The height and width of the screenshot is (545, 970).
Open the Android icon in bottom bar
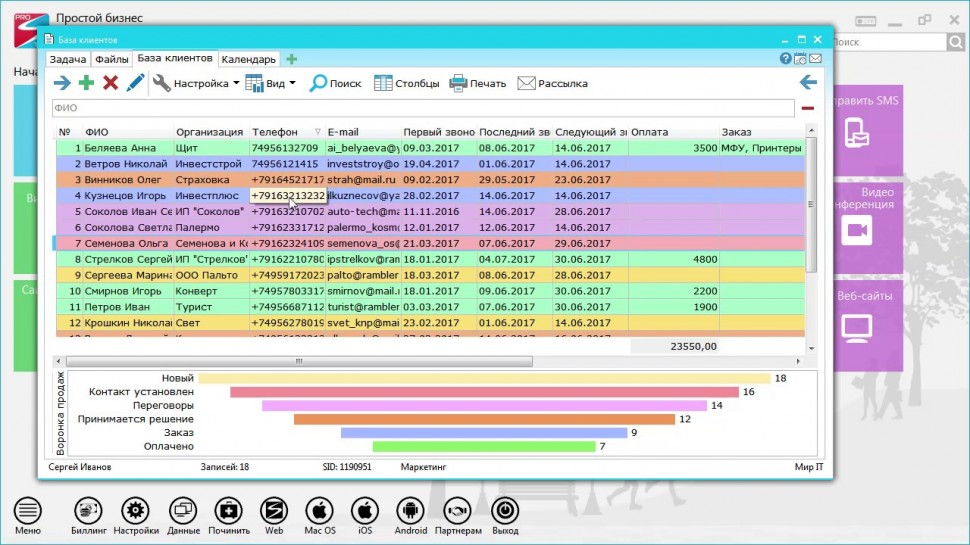point(411,510)
